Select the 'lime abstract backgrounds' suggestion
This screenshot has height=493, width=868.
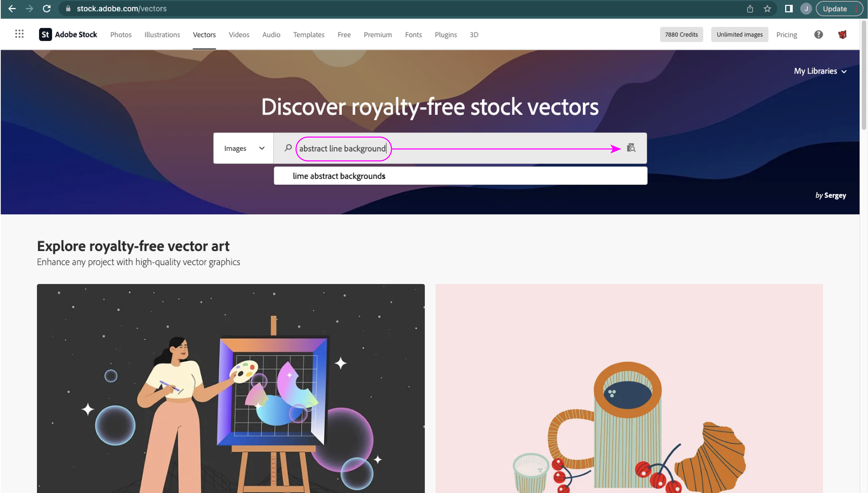pos(339,176)
